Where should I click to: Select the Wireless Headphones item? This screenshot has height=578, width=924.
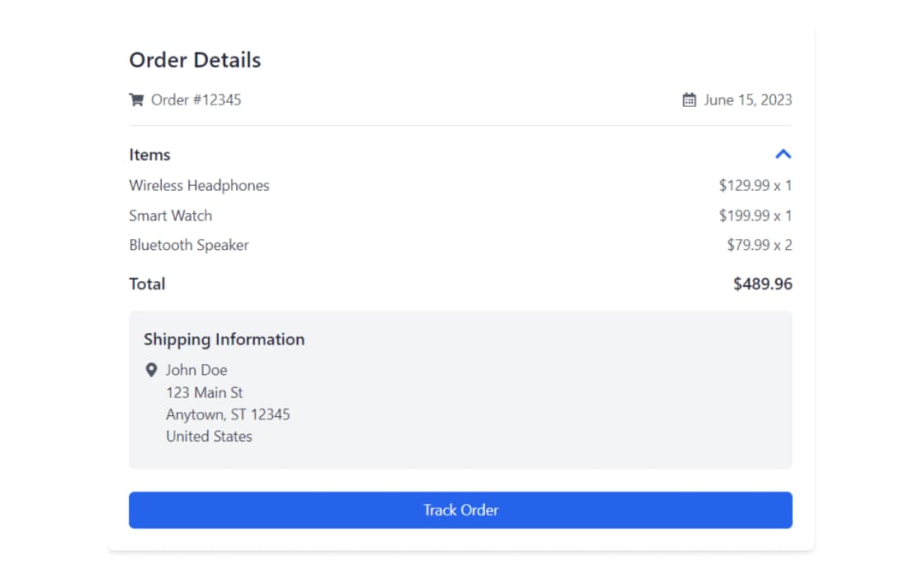click(199, 185)
